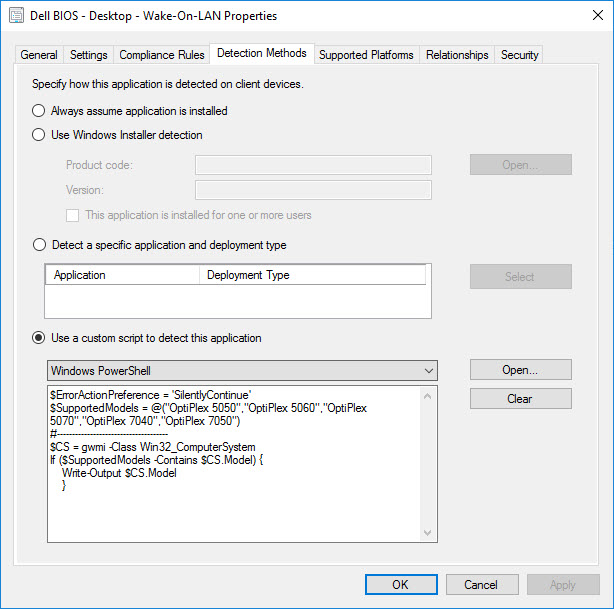Switch to the Relationships tab
This screenshot has height=609, width=614.
pyautogui.click(x=457, y=55)
